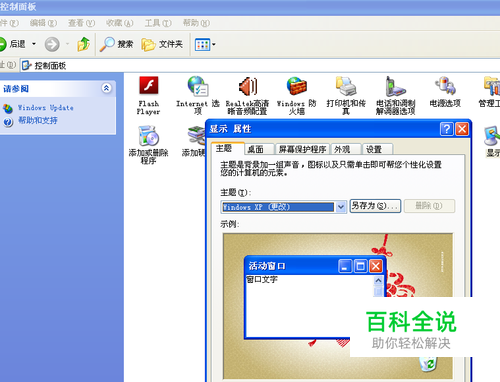Viewport: 500px width, 382px height.
Task: Open the 帮助和支持 link
Action: tap(38, 120)
